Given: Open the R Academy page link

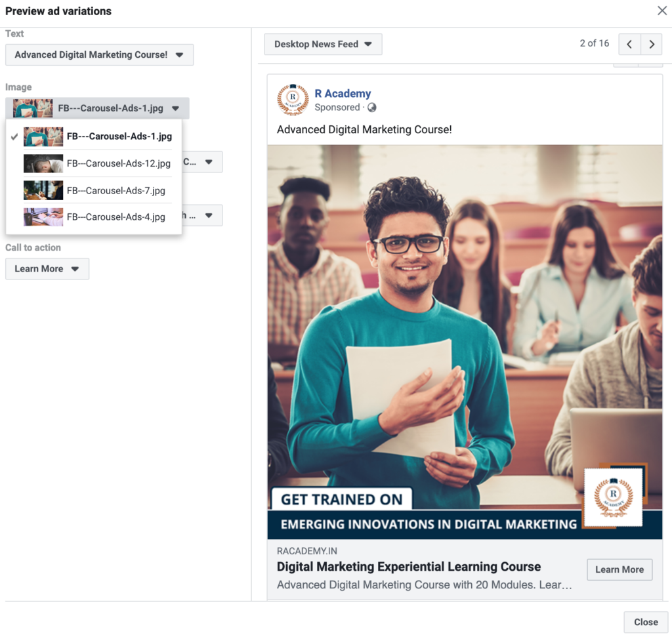Looking at the screenshot, I should pyautogui.click(x=343, y=93).
